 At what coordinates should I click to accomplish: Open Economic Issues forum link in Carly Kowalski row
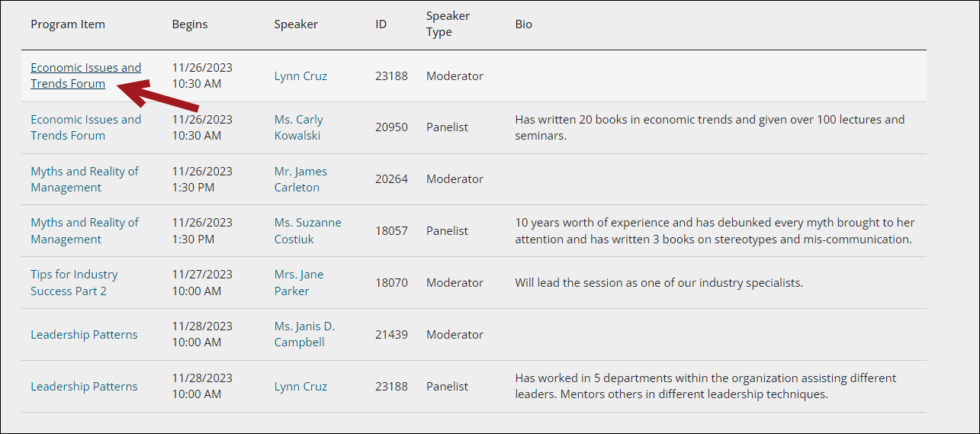[x=85, y=127]
